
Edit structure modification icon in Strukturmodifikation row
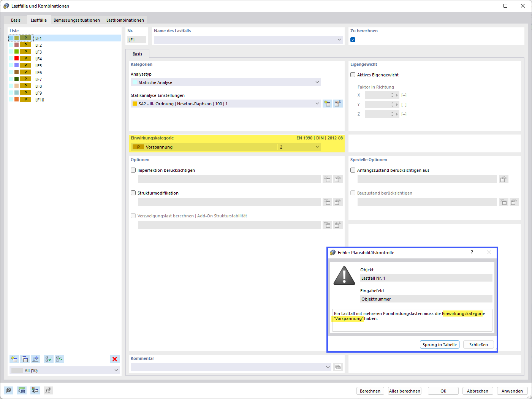338,202
